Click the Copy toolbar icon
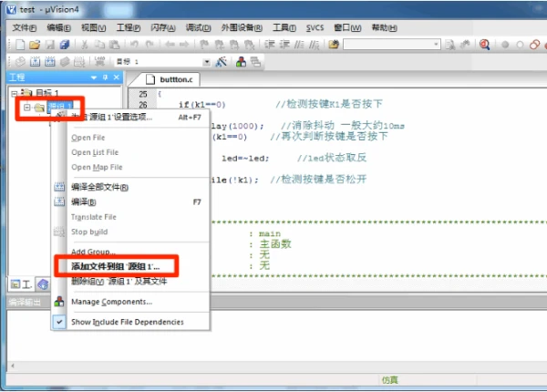 [x=99, y=45]
